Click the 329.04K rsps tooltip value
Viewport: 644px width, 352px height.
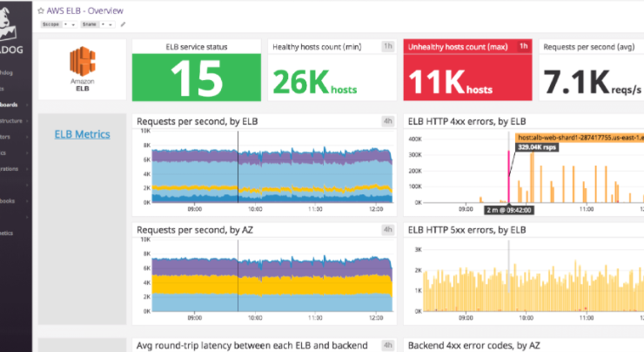tap(536, 146)
